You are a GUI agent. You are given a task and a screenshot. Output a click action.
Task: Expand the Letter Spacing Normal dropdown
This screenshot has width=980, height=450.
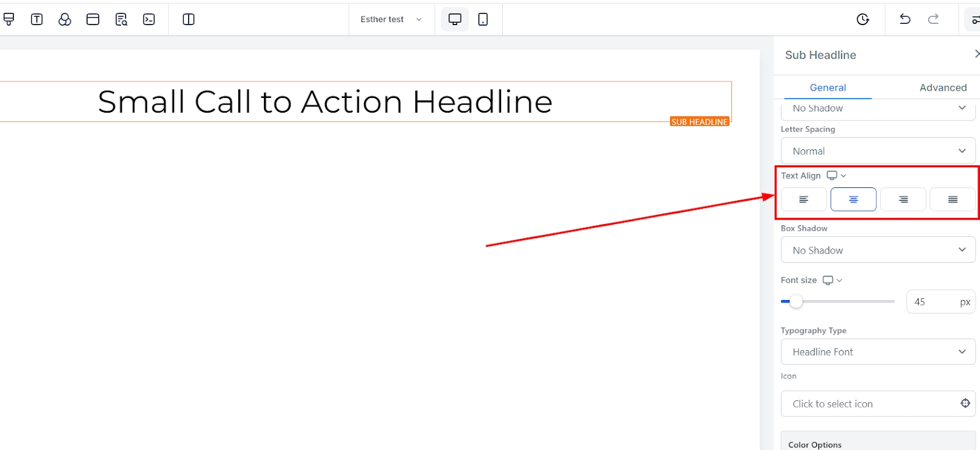[878, 151]
